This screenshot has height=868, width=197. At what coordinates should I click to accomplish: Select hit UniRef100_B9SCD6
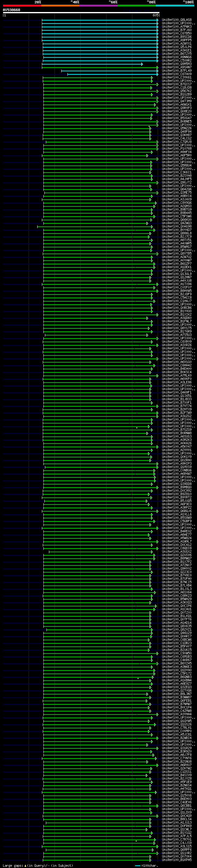[177, 37]
